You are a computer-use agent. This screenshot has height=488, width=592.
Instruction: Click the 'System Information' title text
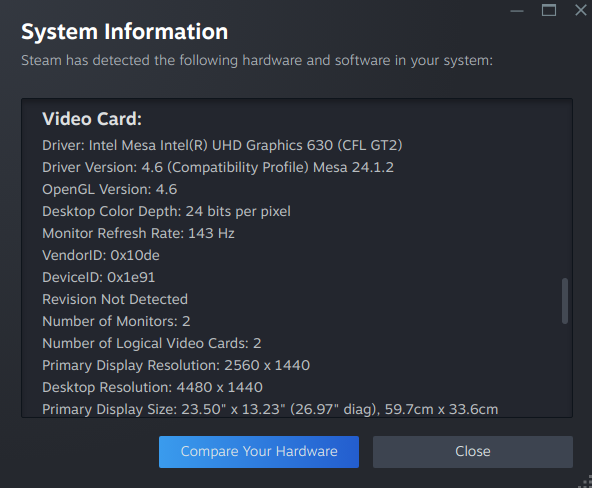pyautogui.click(x=125, y=31)
